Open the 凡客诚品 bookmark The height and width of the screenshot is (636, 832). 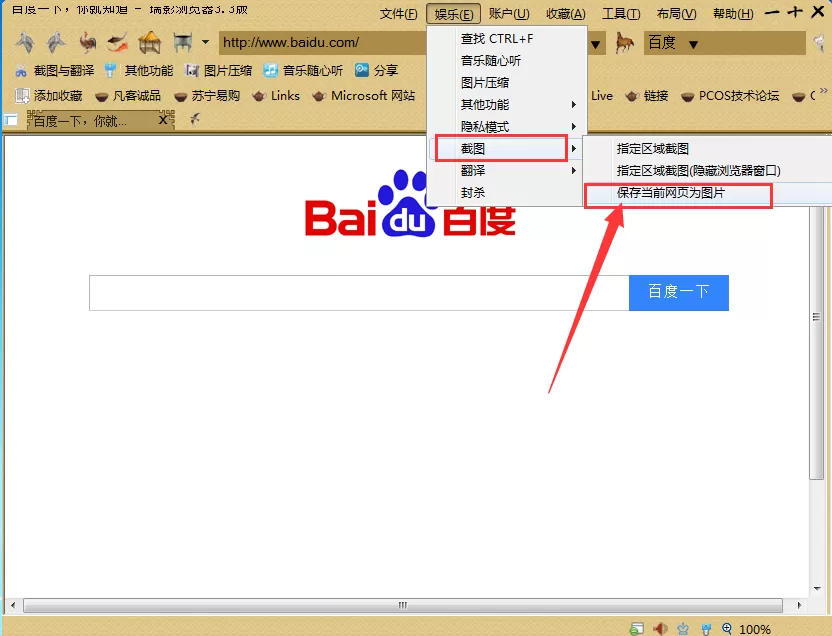(x=128, y=95)
